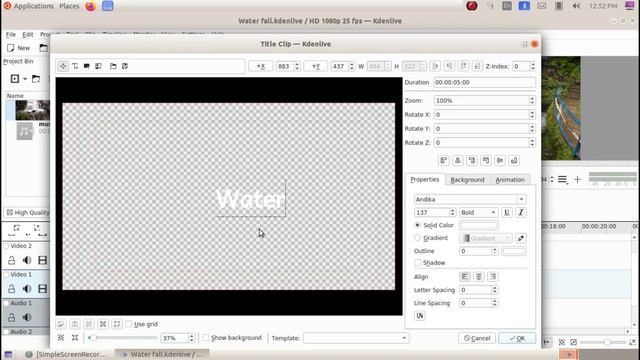
Task: Open the File menu in Kdenlive
Action: click(11, 34)
